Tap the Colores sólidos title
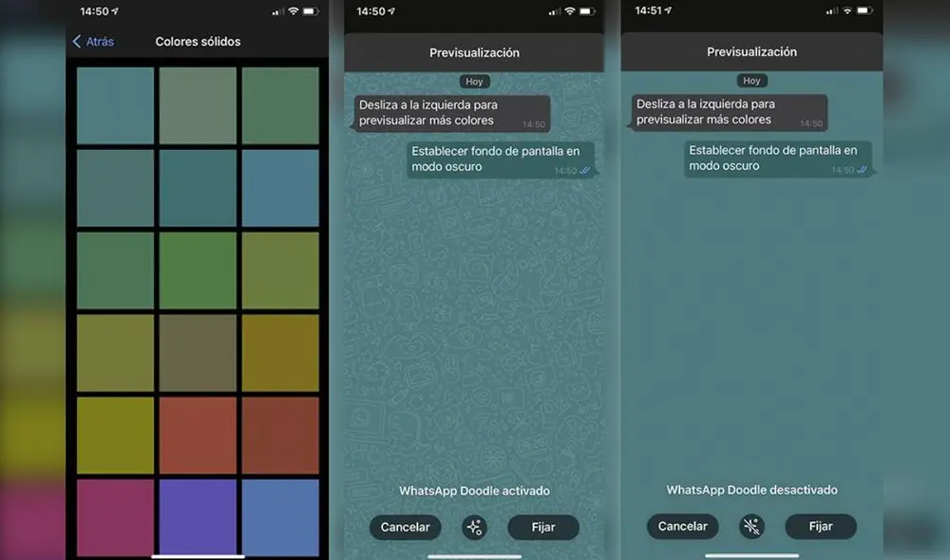This screenshot has height=560, width=950. pyautogui.click(x=198, y=42)
